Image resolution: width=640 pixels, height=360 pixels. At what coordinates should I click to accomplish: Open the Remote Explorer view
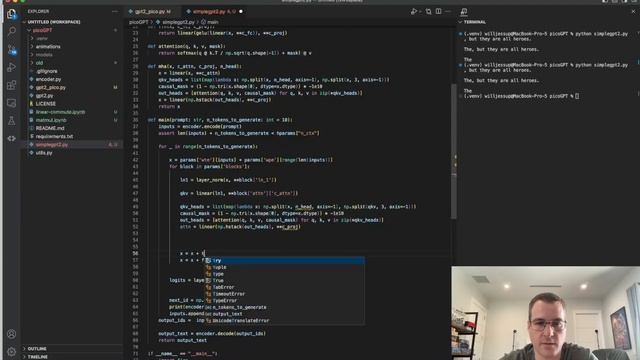pyautogui.click(x=11, y=103)
